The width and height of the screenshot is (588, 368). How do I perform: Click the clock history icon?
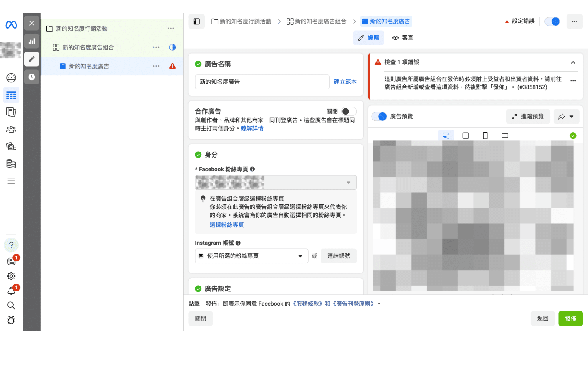31,77
